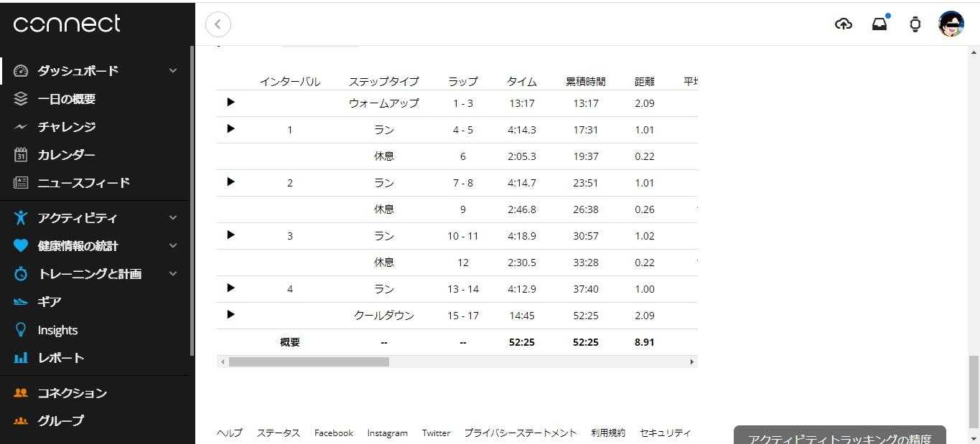This screenshot has width=980, height=444.
Task: Click the cloud upload icon
Action: pyautogui.click(x=844, y=24)
